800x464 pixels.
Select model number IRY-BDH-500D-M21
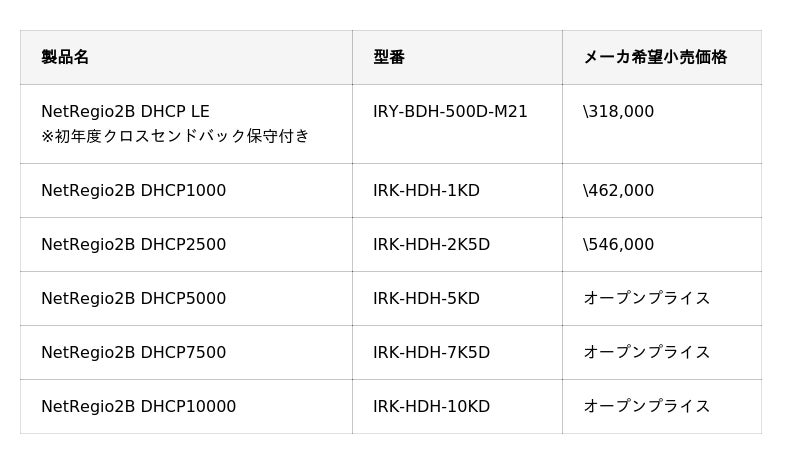(x=450, y=112)
